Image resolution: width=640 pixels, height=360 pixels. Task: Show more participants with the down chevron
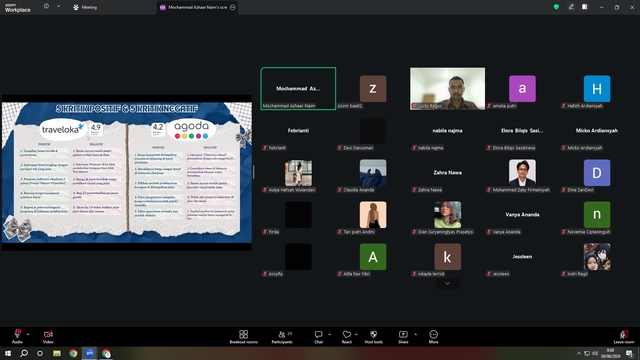click(447, 283)
